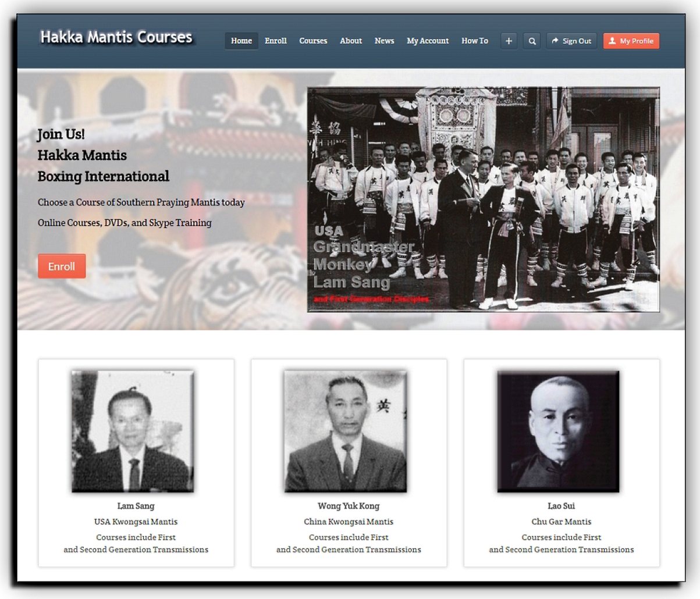Select the Lam Sang portrait photo

tap(133, 431)
